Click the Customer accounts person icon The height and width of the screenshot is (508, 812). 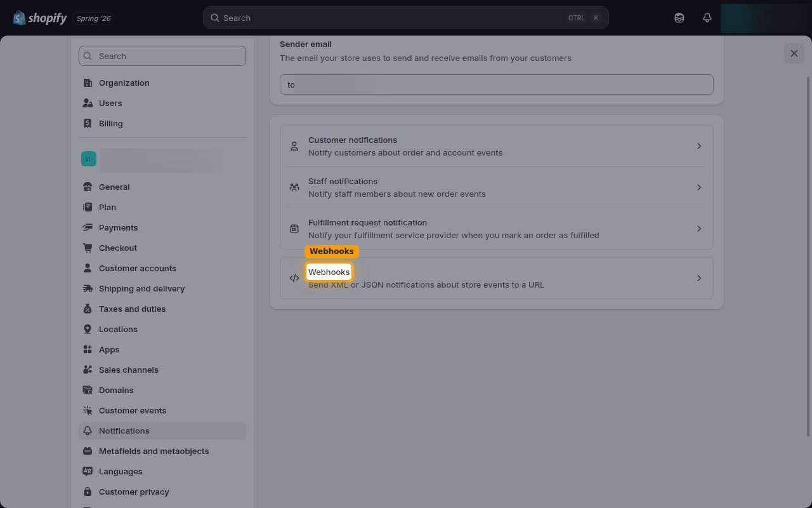[x=88, y=268]
